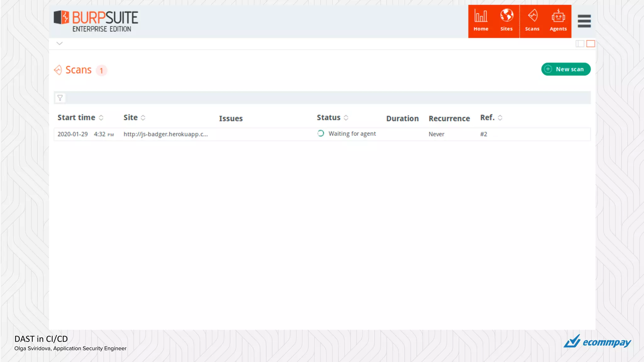Open the js-badger.herokuapp site link
Viewport: 644px width, 362px height.
[165, 134]
